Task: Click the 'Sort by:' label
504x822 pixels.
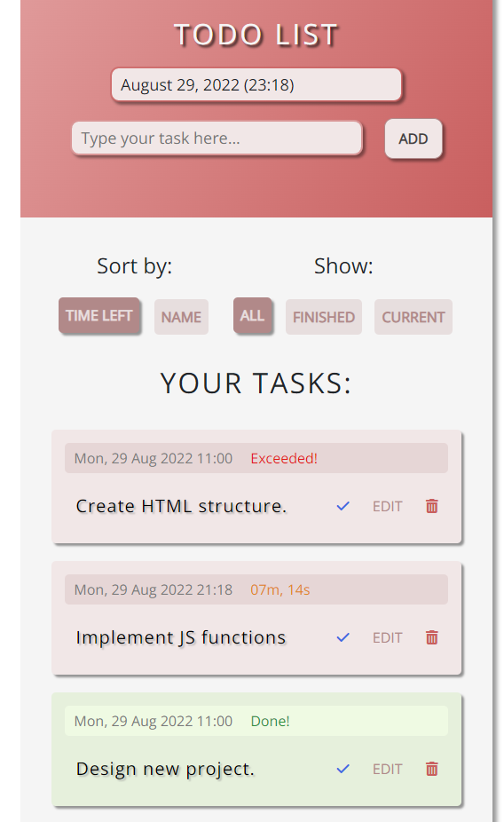Action: [x=135, y=266]
